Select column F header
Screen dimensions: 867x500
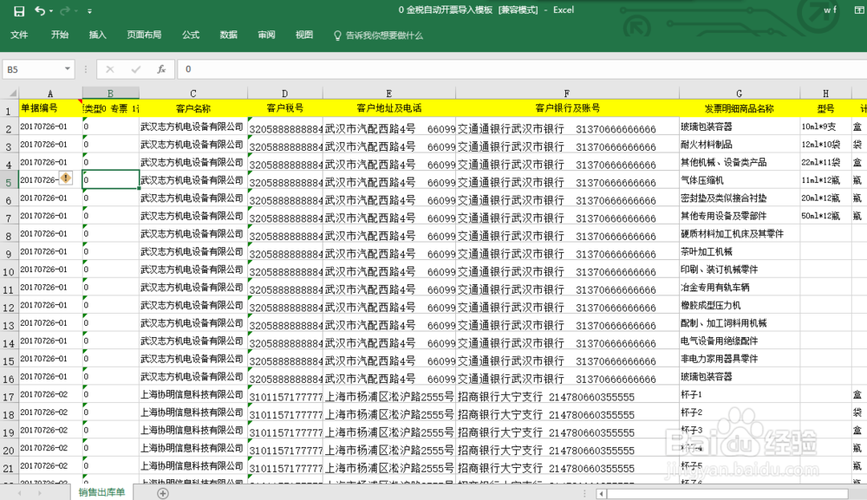tap(567, 93)
